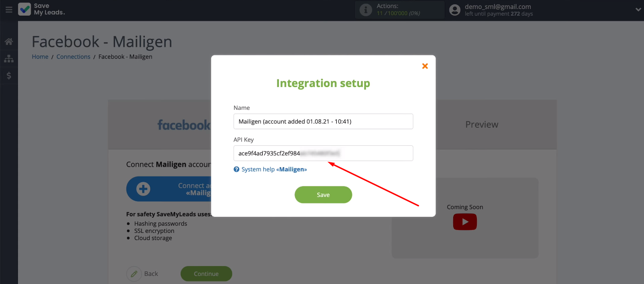Go to Home breadcrumb link

pyautogui.click(x=40, y=56)
